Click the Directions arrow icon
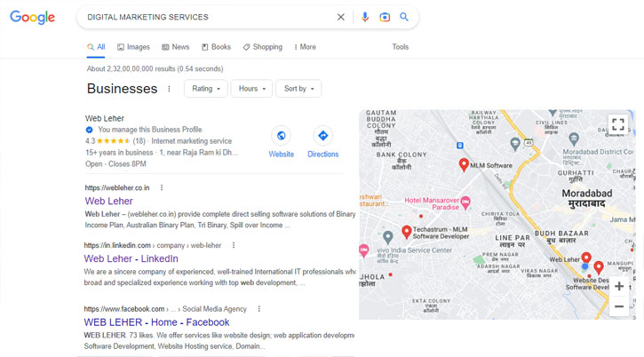Screen dimensions: 644x357 click(323, 136)
